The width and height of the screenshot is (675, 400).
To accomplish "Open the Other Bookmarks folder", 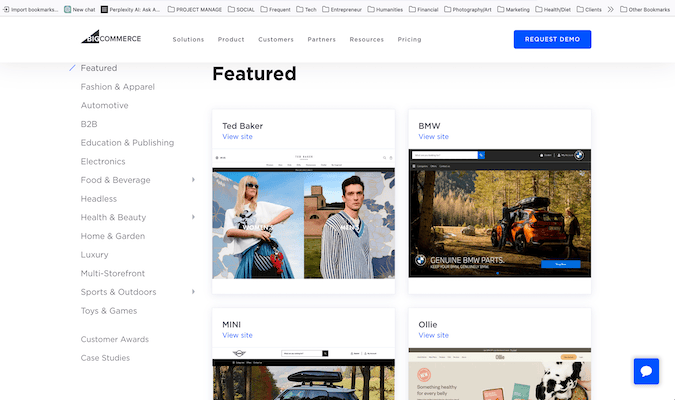I will point(645,9).
